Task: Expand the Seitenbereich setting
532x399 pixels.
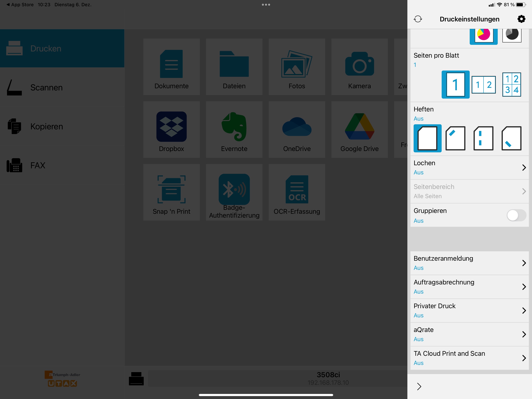Action: pyautogui.click(x=469, y=191)
